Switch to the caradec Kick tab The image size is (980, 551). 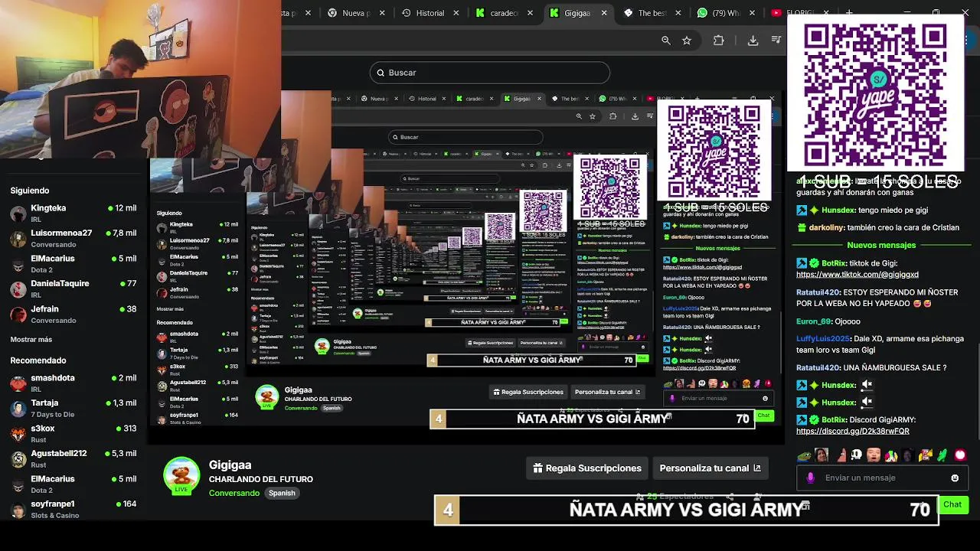(504, 13)
